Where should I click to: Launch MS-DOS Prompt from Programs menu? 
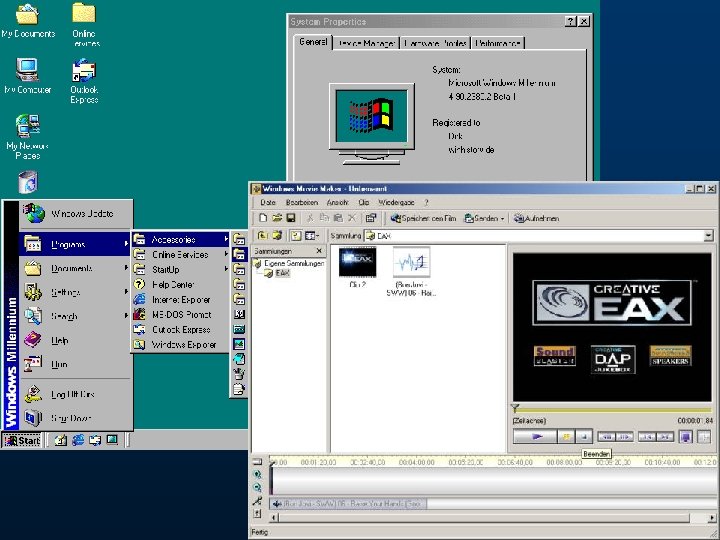pyautogui.click(x=180, y=315)
